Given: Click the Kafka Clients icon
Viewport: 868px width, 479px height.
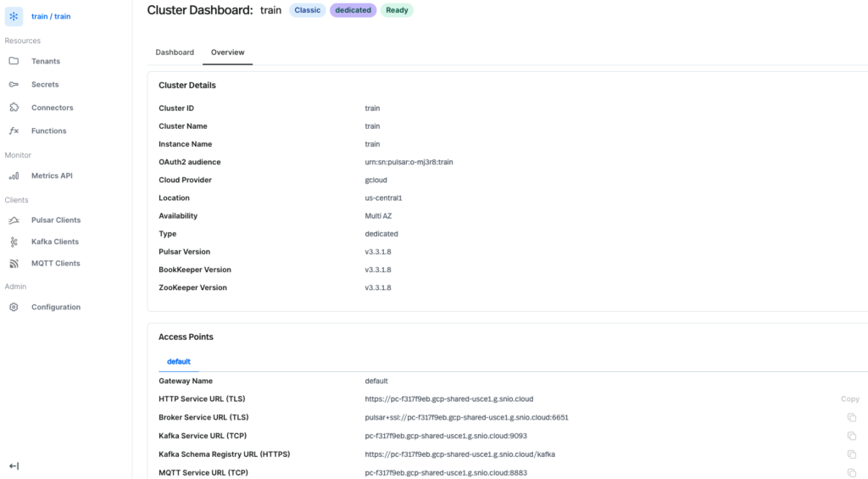Looking at the screenshot, I should tap(14, 242).
